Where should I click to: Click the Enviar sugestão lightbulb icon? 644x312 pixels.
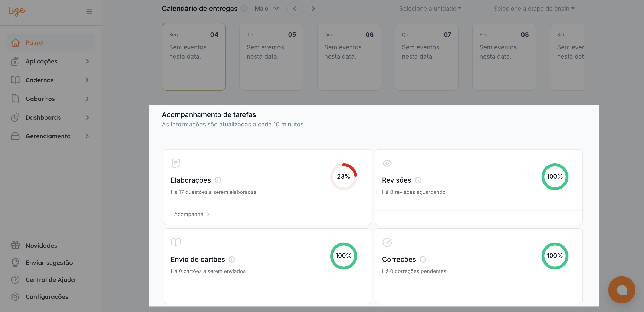pyautogui.click(x=15, y=263)
